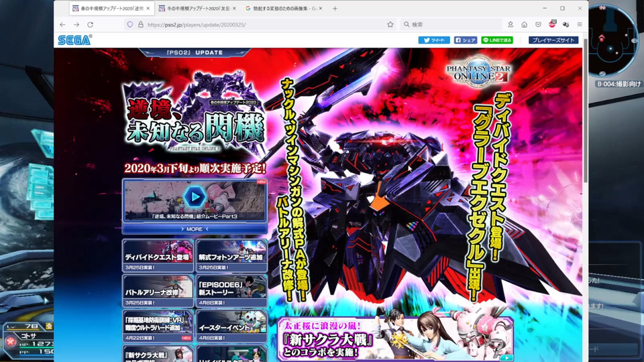
Task: Play the 紹介ムービーPart3 video
Action: click(195, 197)
